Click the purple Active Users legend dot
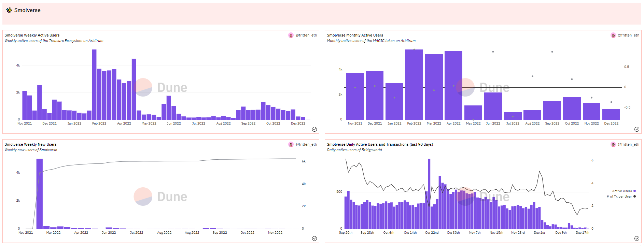Screen dimensions: 644x246 [635, 191]
